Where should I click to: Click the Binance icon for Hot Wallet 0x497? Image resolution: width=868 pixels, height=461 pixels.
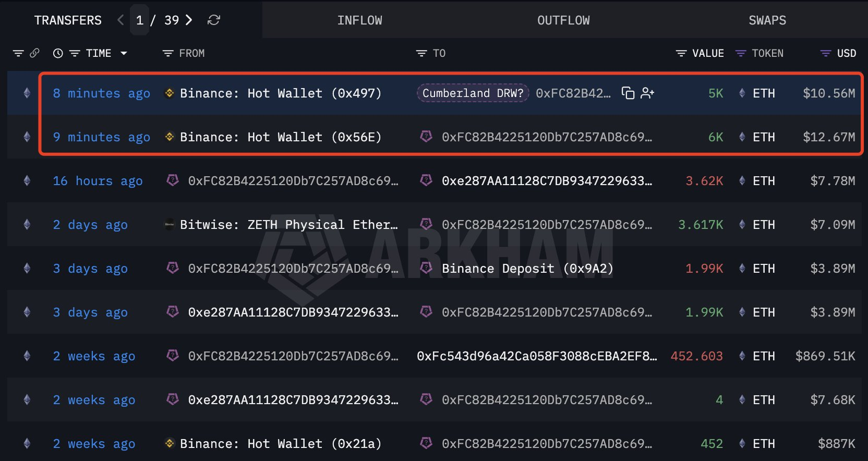pyautogui.click(x=169, y=93)
